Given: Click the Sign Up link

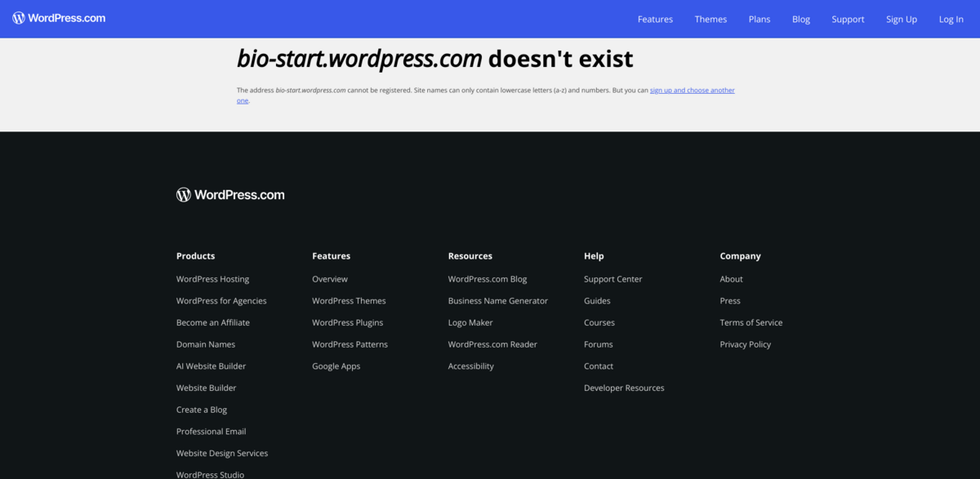Looking at the screenshot, I should [902, 19].
